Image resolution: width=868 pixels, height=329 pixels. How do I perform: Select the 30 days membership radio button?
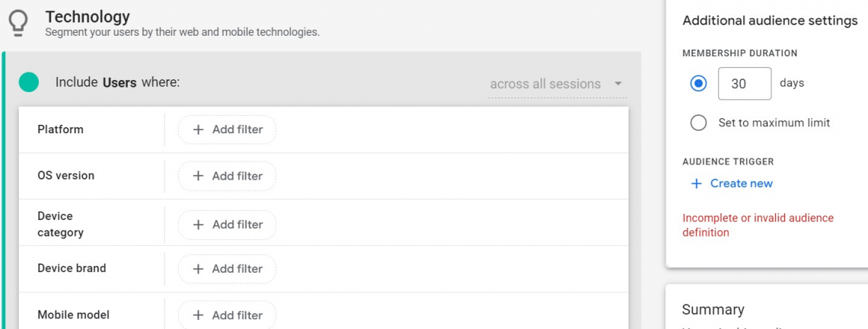point(699,84)
